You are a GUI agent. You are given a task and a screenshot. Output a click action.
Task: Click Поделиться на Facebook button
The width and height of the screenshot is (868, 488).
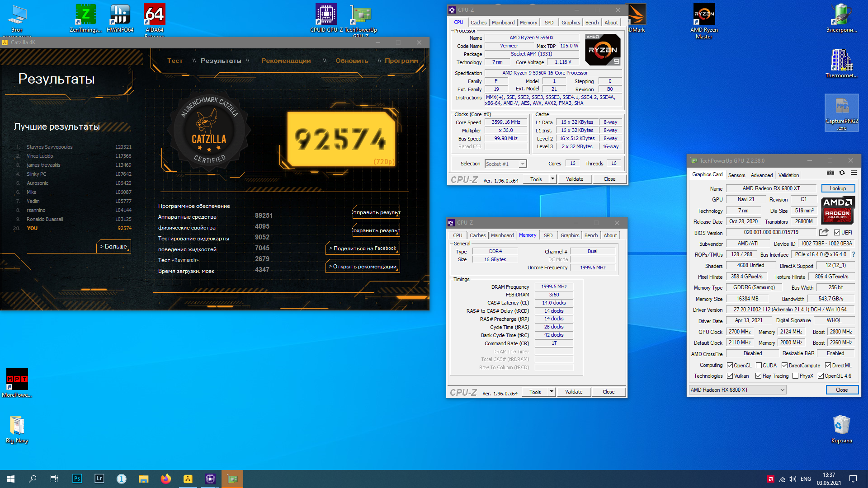(363, 249)
